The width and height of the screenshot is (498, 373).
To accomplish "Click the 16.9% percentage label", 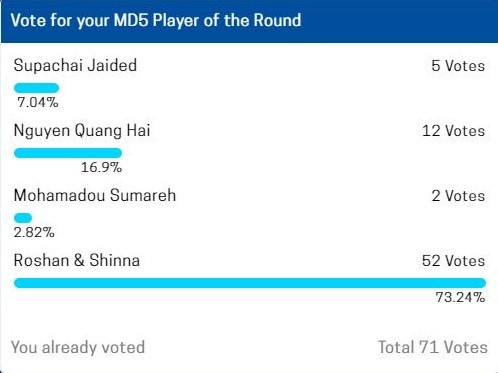I will (101, 167).
